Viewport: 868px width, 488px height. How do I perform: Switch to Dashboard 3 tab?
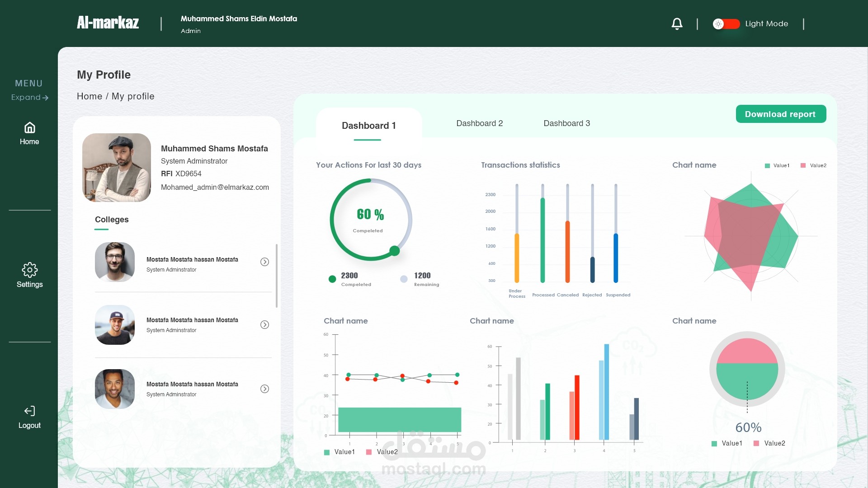click(566, 123)
